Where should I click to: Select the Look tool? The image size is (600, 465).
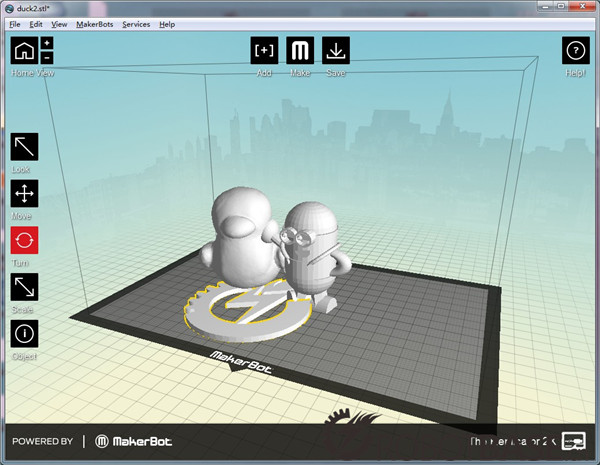pos(24,147)
